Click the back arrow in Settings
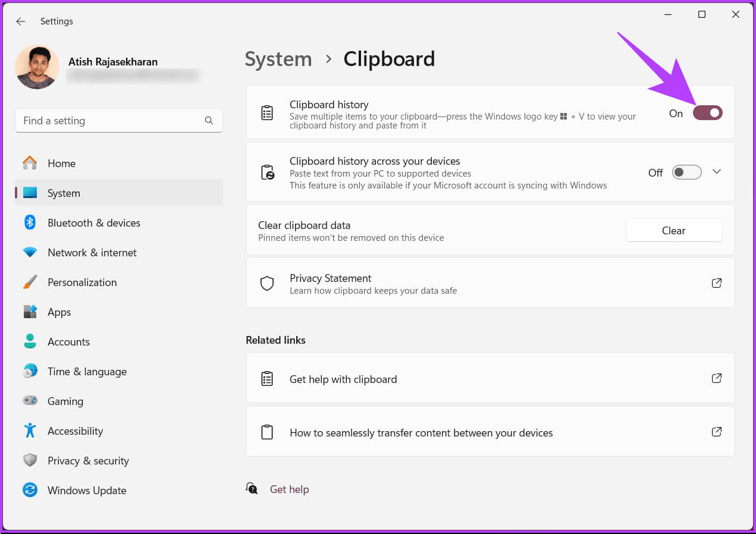This screenshot has width=756, height=534. [x=21, y=21]
